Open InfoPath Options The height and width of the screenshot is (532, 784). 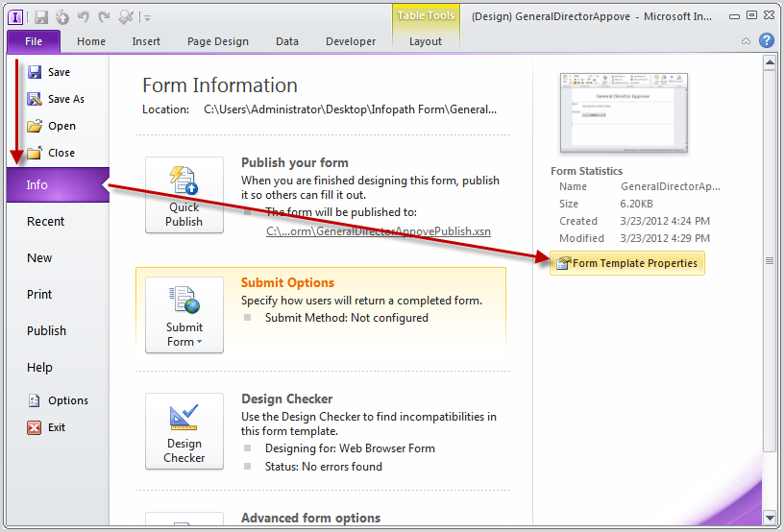pos(58,400)
